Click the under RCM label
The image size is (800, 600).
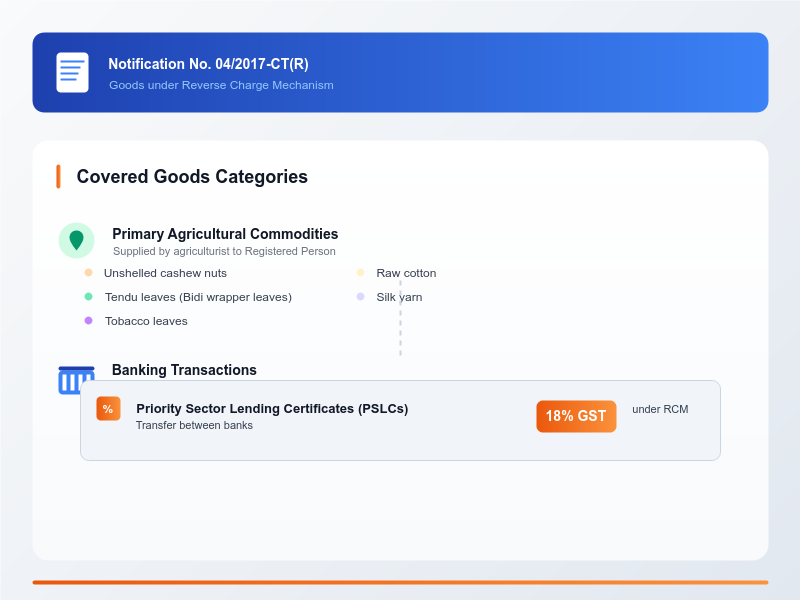[660, 409]
